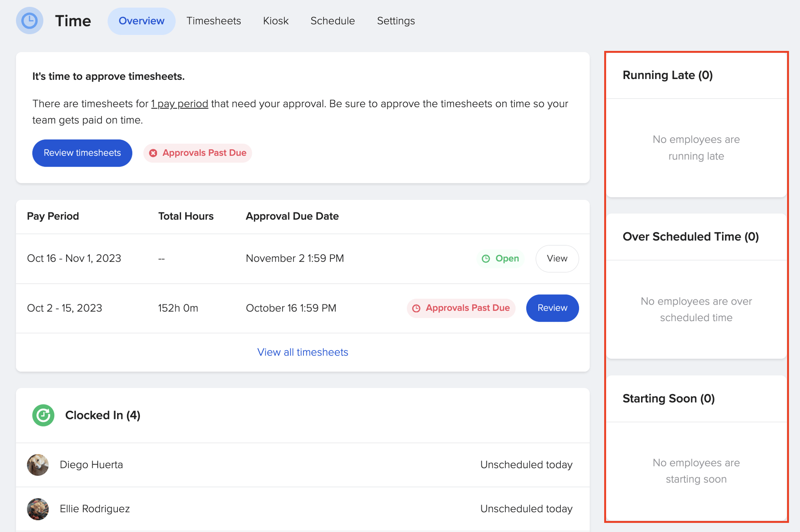The image size is (800, 532).
Task: Click Review for the Oct 2 pay period
Action: point(552,308)
